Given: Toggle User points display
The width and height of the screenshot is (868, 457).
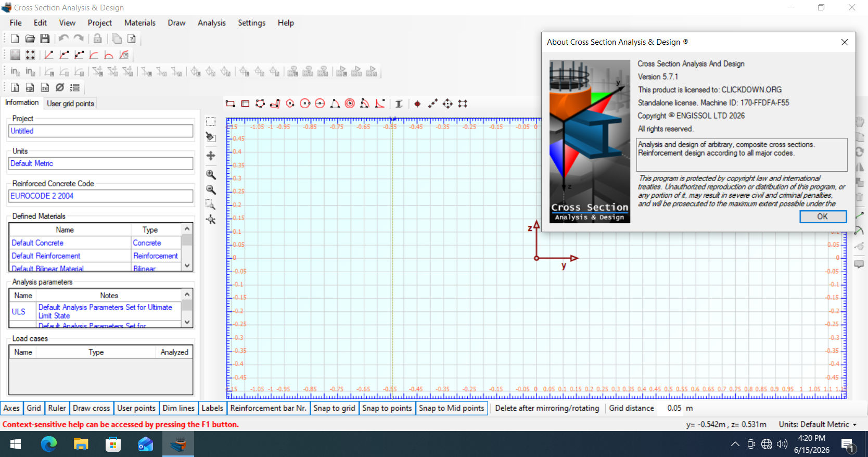Looking at the screenshot, I should [136, 408].
